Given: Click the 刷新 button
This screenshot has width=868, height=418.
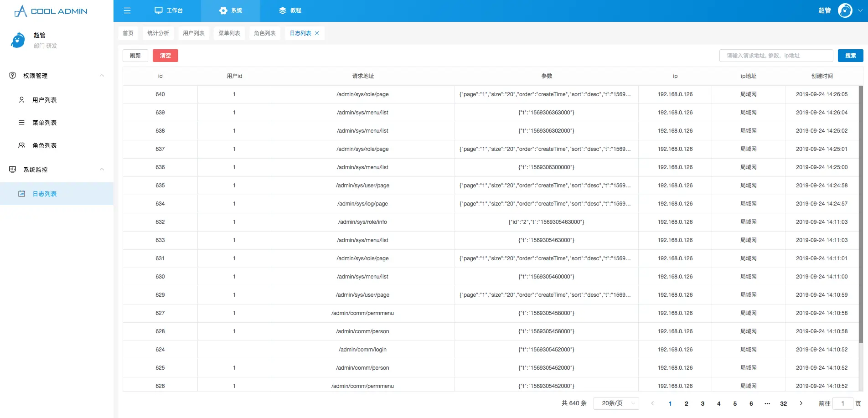Looking at the screenshot, I should pos(135,56).
